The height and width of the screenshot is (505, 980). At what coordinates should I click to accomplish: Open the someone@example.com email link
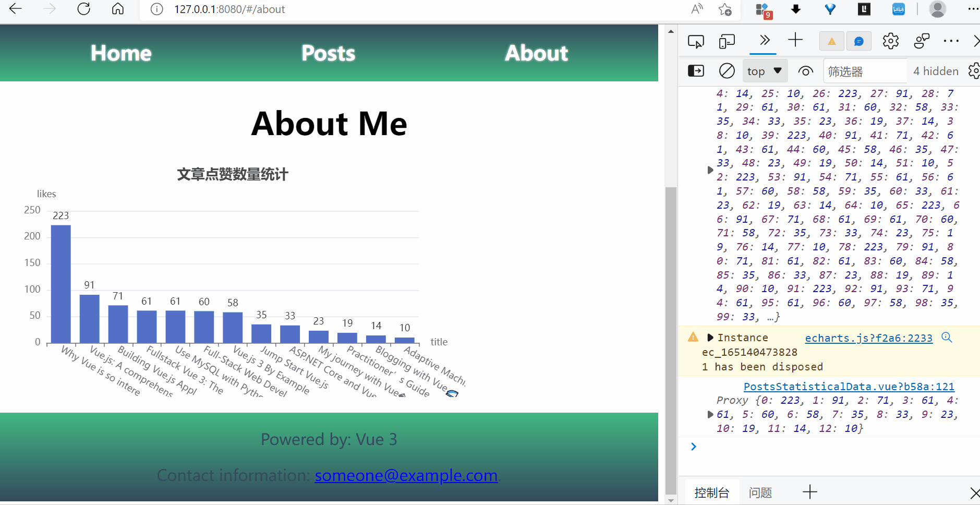click(406, 475)
